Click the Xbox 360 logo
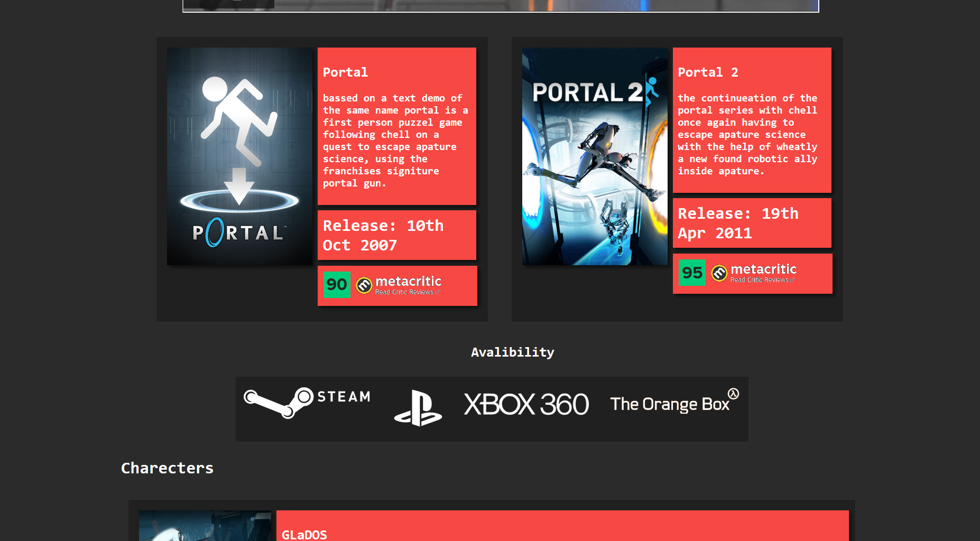Image resolution: width=980 pixels, height=541 pixels. pos(526,405)
